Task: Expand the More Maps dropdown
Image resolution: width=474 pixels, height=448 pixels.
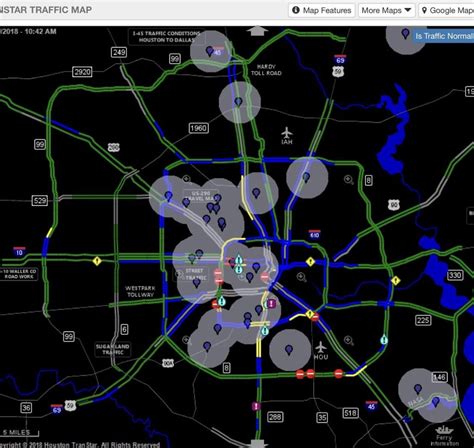Action: (386, 10)
